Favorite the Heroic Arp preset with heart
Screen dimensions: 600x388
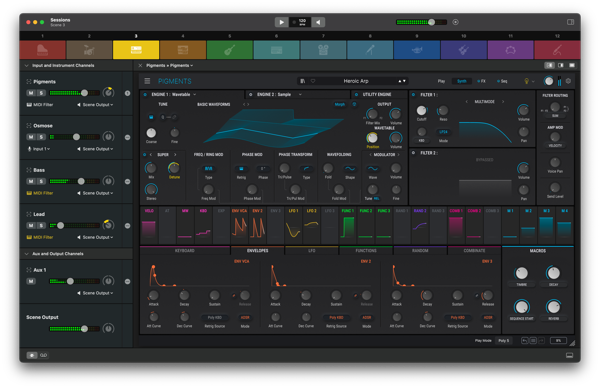[313, 81]
